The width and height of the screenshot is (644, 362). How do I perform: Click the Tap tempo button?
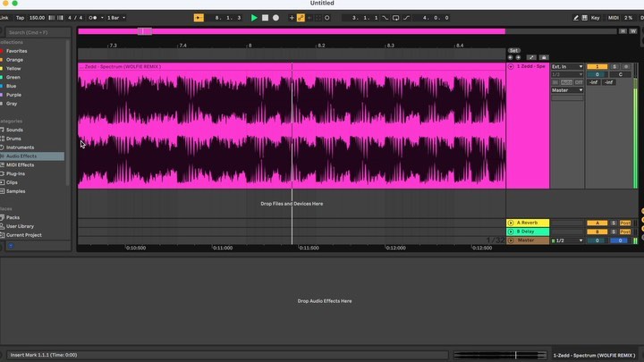point(20,17)
